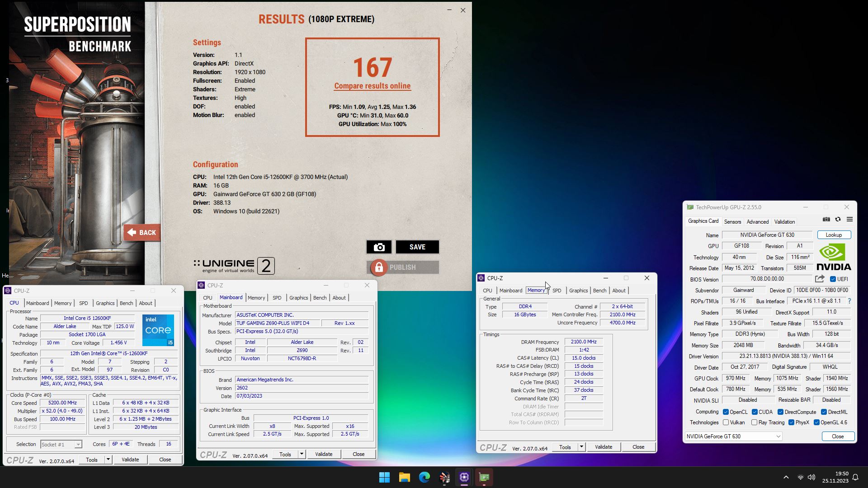This screenshot has width=868, height=488.
Task: Open the notification bell in the taskbar
Action: pos(855,478)
